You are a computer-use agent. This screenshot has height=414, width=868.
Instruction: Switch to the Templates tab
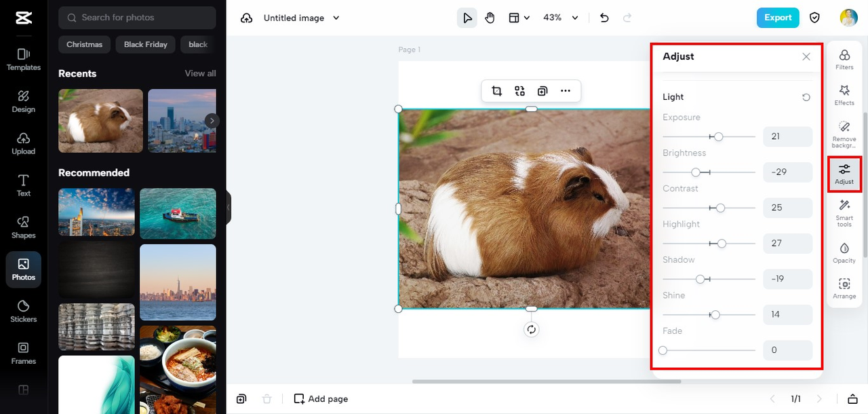tap(24, 59)
